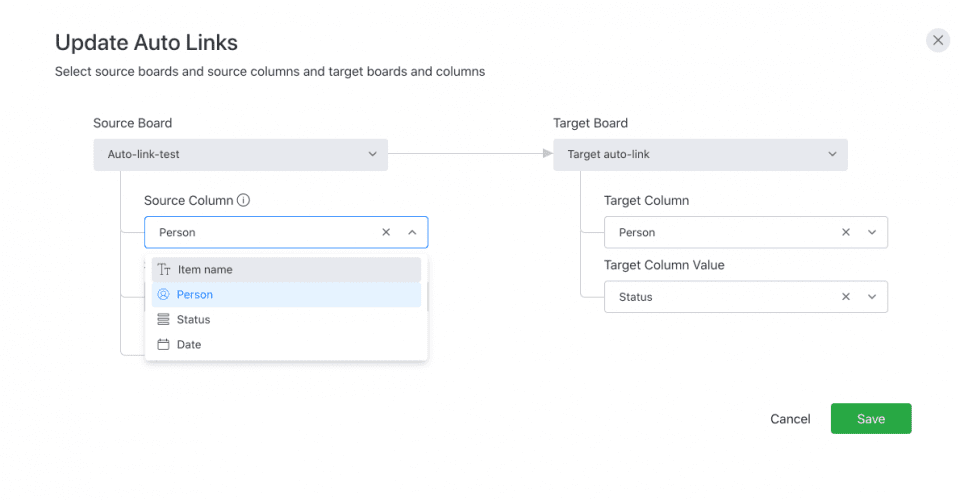This screenshot has height=500, width=960.
Task: Click inside the Target Column Value field
Action: pos(746,297)
